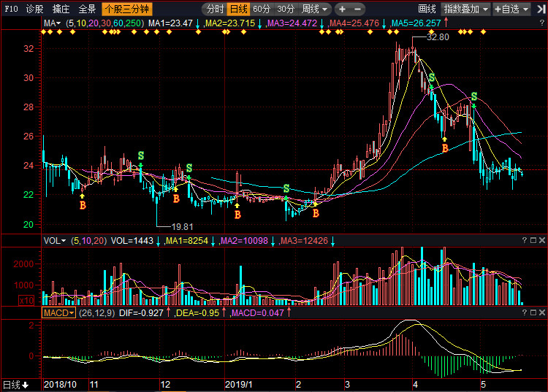Maximize the MACD panel
Image resolution: width=548 pixels, height=392 pixels.
coord(533,312)
